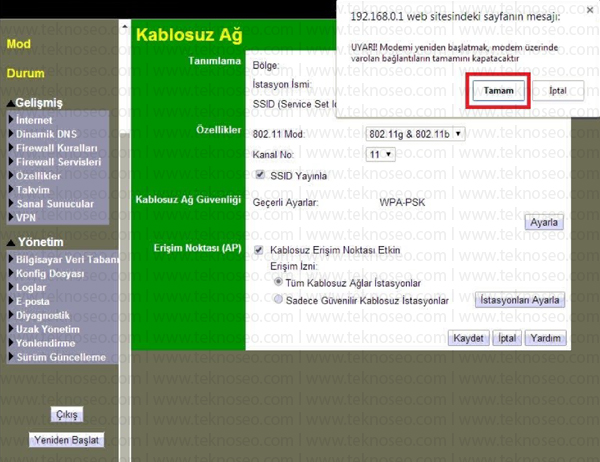Open the Takvim page
The image size is (600, 462).
[x=33, y=189]
